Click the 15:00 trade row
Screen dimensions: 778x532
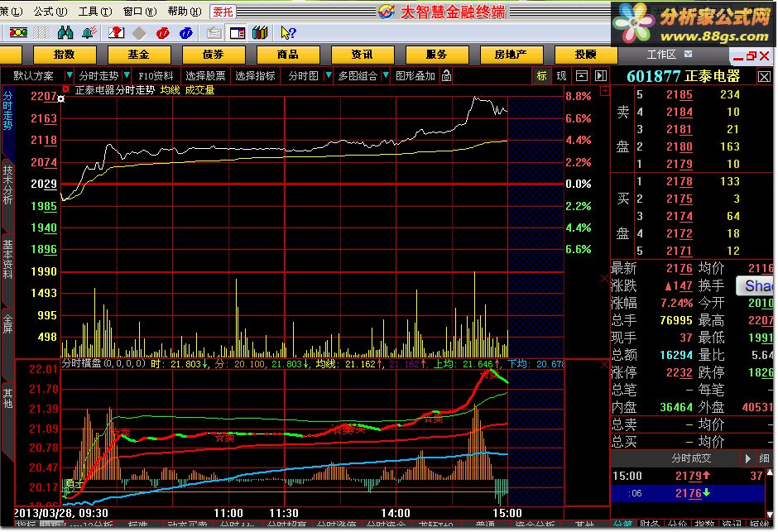[688, 476]
